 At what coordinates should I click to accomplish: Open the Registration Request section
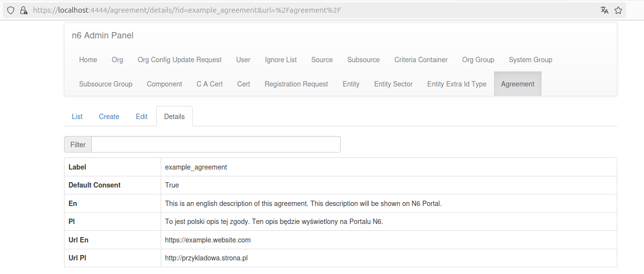click(297, 84)
